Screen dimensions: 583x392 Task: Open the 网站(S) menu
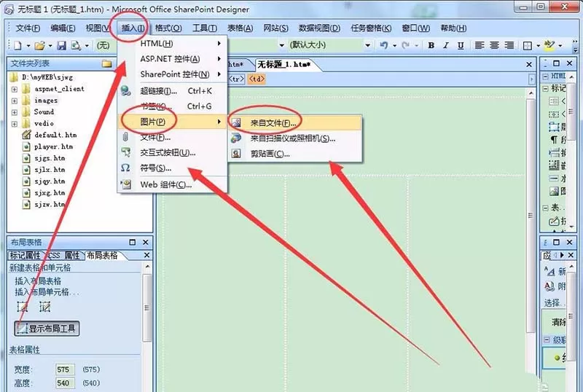276,28
